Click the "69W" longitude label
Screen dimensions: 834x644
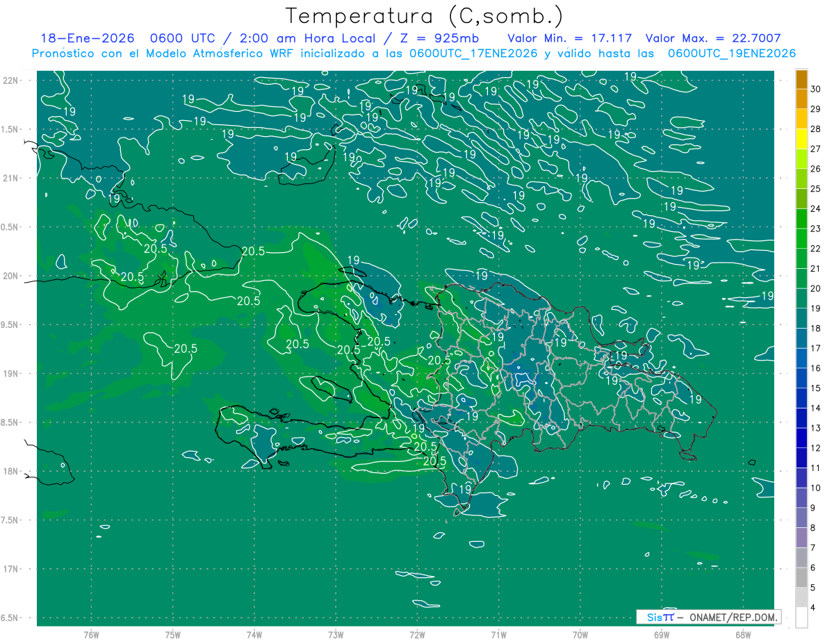pos(661,635)
